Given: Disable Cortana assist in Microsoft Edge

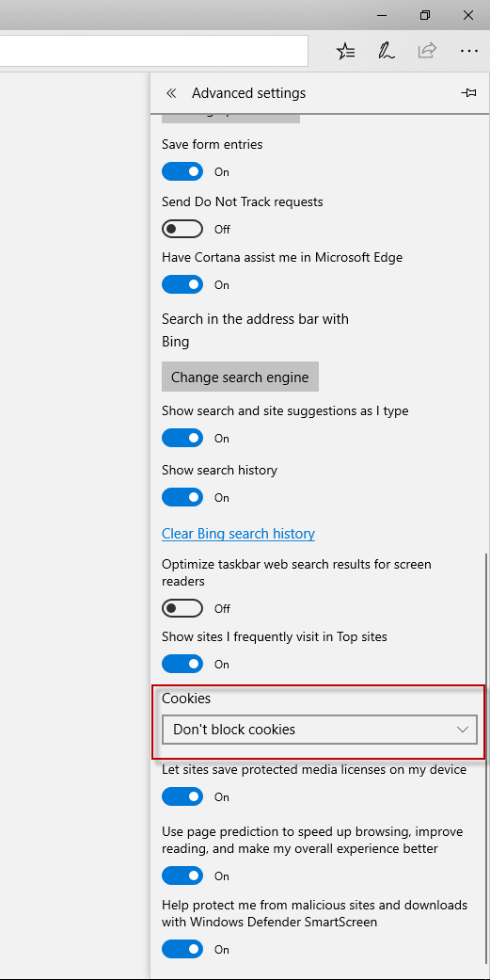Looking at the screenshot, I should (x=182, y=285).
